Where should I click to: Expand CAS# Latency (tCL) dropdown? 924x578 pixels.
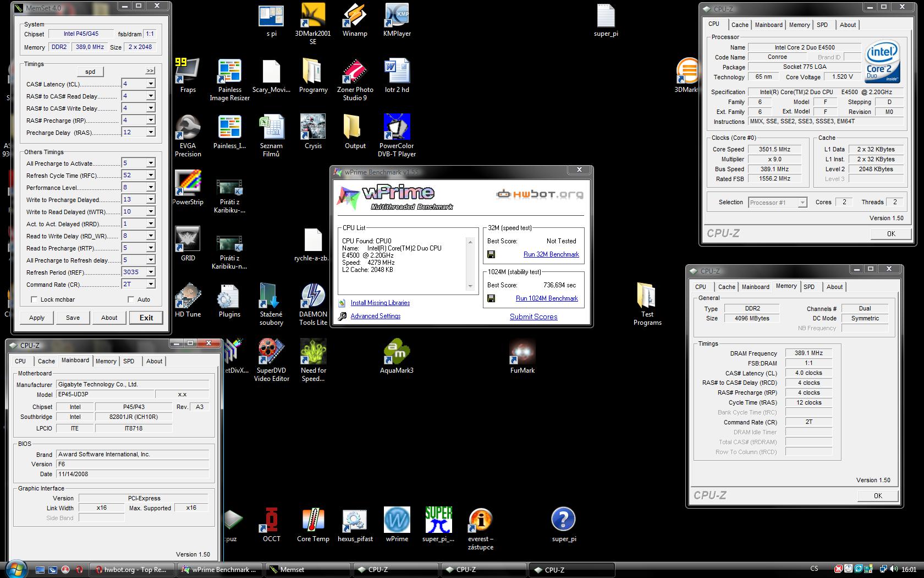point(150,84)
